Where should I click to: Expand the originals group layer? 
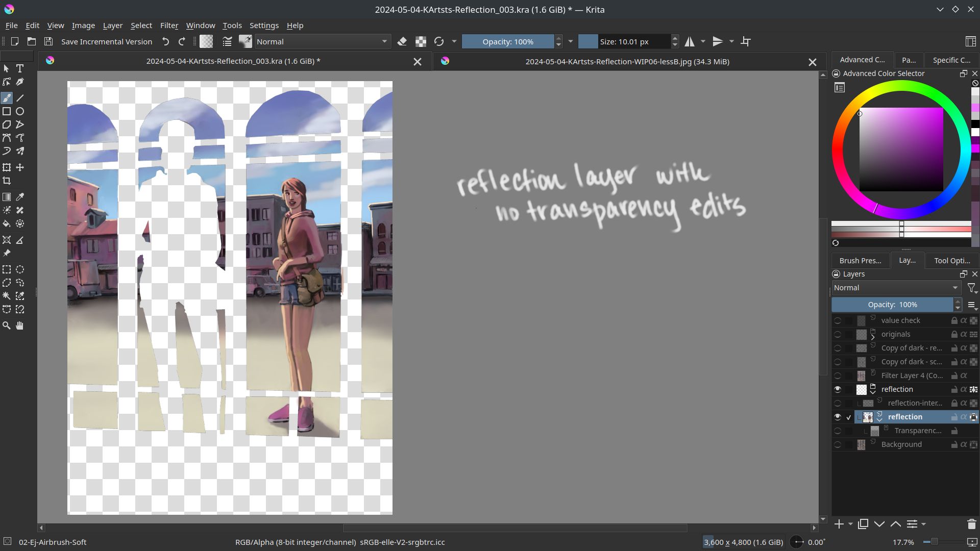[873, 336]
